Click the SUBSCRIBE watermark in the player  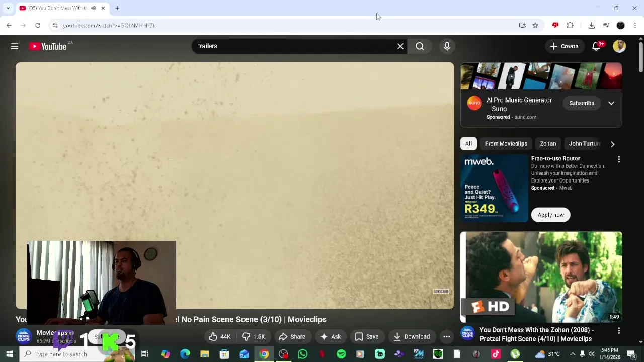point(441,291)
